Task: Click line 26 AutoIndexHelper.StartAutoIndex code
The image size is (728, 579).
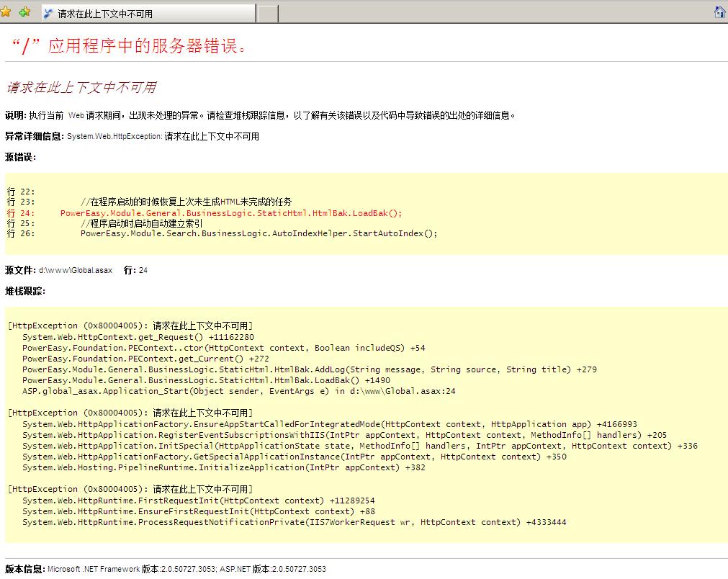Action: click(259, 233)
